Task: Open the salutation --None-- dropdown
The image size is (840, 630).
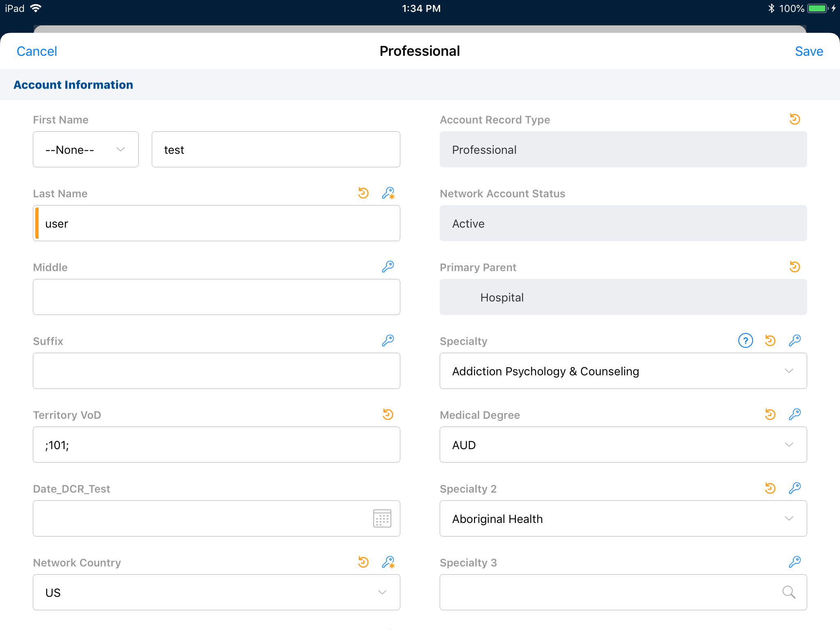Action: click(x=85, y=149)
